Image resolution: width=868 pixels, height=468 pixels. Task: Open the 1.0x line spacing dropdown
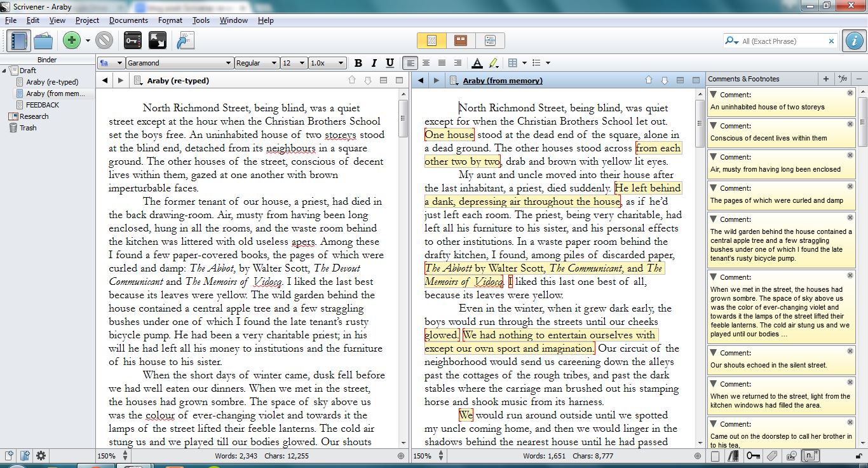click(327, 63)
